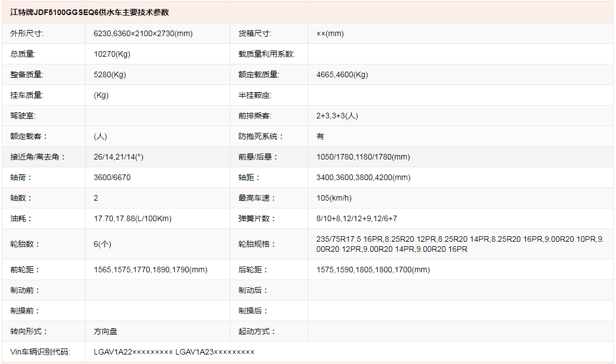
Task: Click the 制动后 label
Action: click(253, 291)
